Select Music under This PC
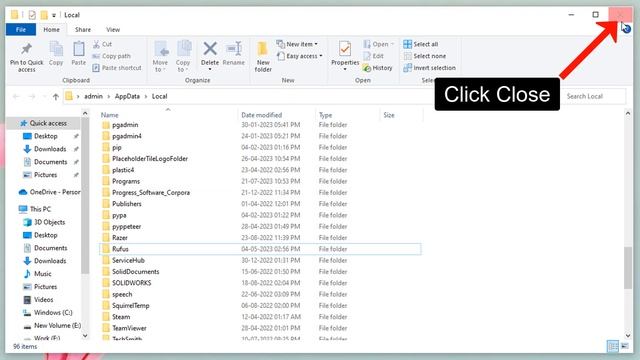 coord(42,273)
